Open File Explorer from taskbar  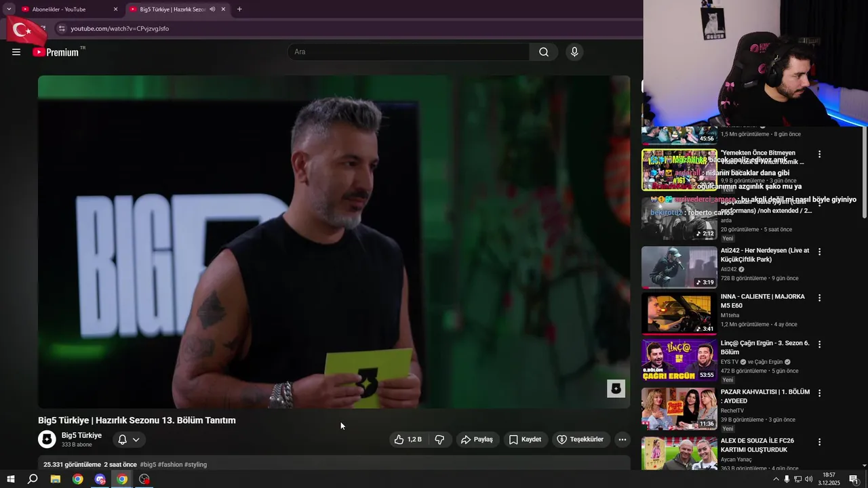tap(56, 479)
